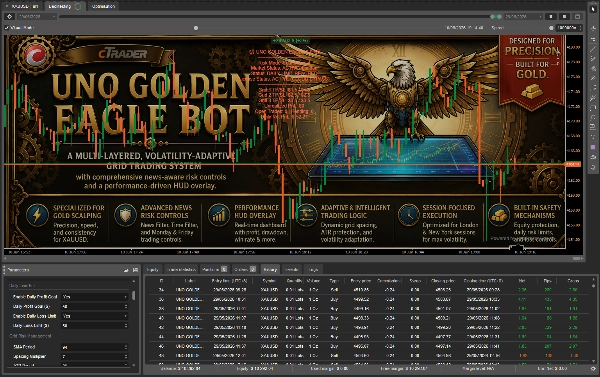This screenshot has width=600, height=377.
Task: Open the Trade statistics tab
Action: pos(181,269)
